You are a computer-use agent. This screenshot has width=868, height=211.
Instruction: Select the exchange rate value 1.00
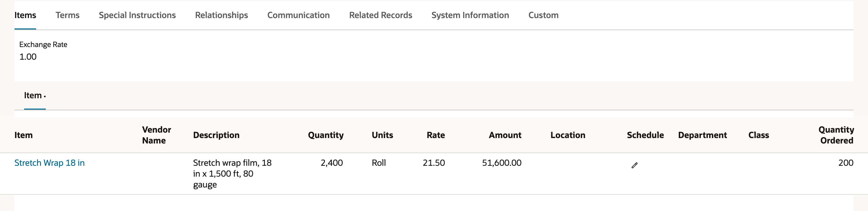[x=28, y=57]
